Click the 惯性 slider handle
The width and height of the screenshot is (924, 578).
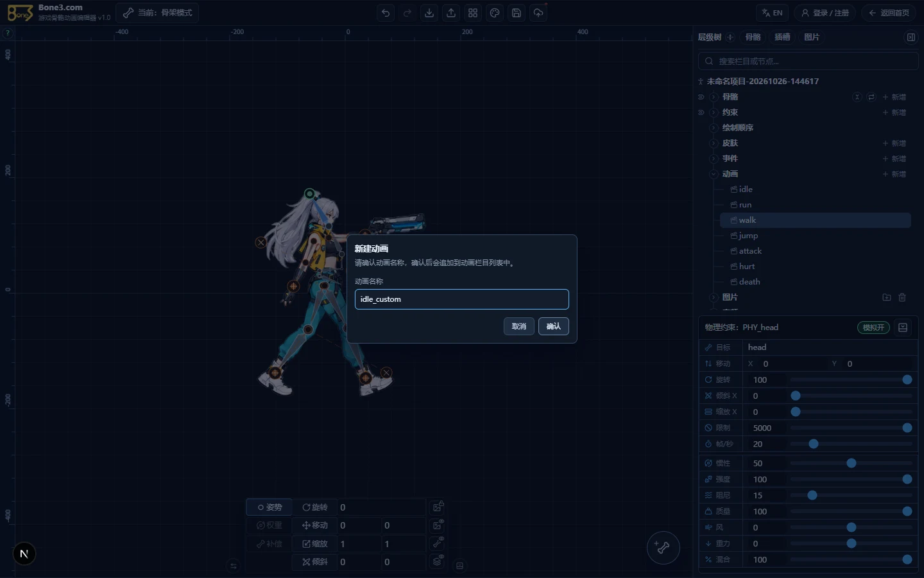[851, 463]
